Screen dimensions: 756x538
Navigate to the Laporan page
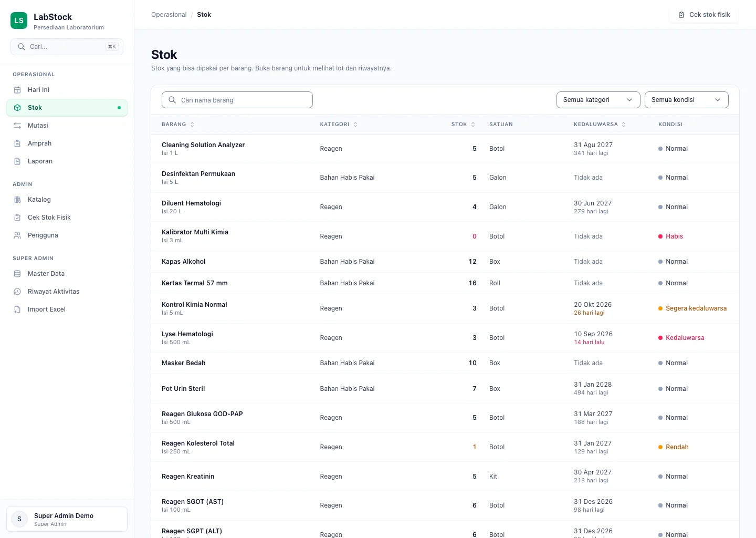67,161
